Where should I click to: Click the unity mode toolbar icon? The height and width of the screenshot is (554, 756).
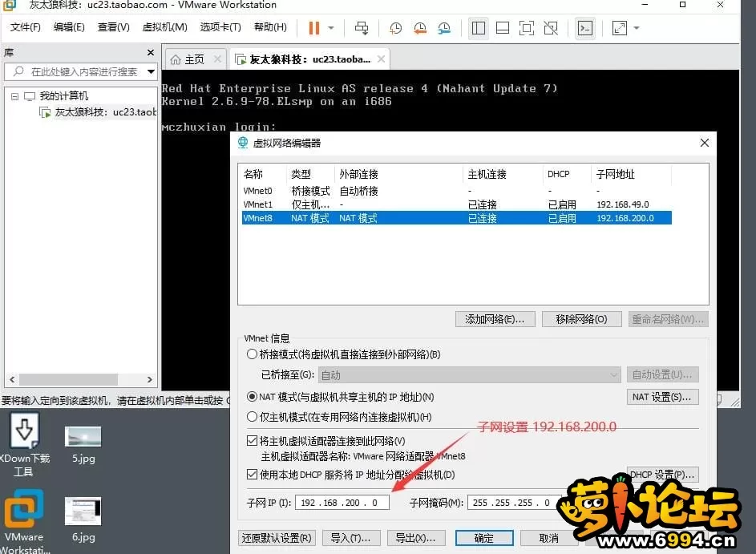pos(551,28)
